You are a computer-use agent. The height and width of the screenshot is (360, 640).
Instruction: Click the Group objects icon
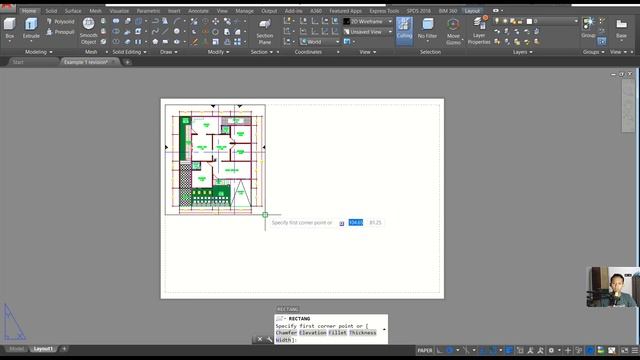[x=588, y=28]
